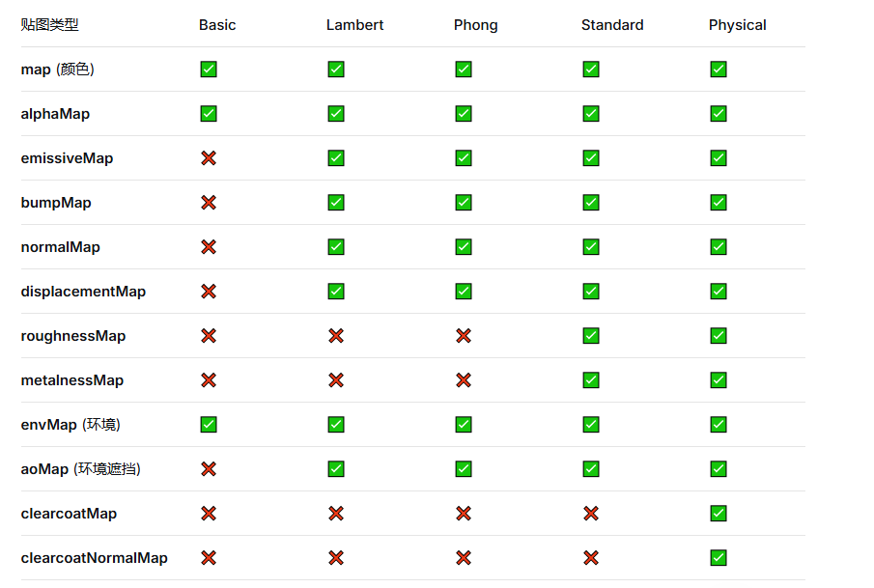874x588 pixels.
Task: Click the 贴图类型 column header
Action: click(x=50, y=25)
